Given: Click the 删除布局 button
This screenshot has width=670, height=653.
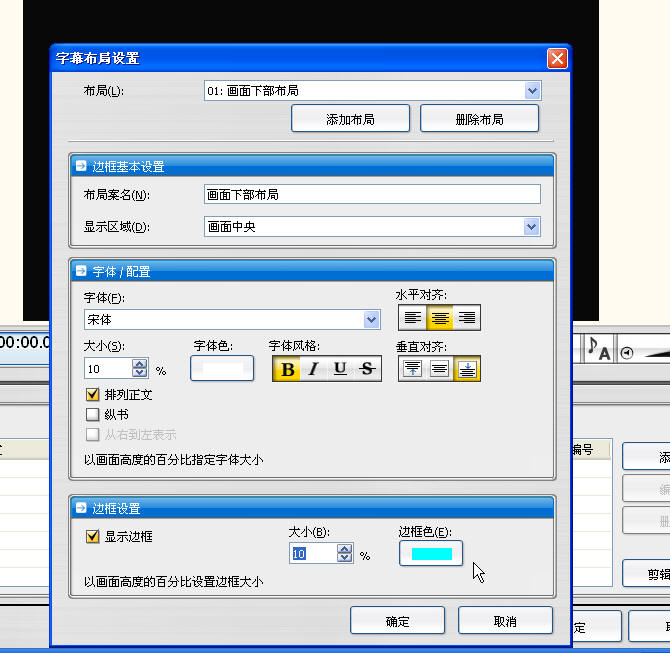Looking at the screenshot, I should click(x=479, y=119).
